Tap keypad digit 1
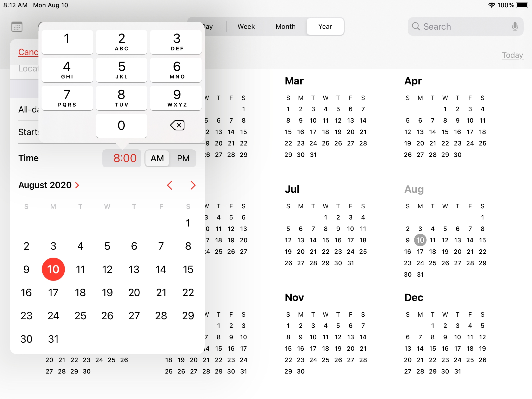The width and height of the screenshot is (532, 399). pyautogui.click(x=67, y=42)
